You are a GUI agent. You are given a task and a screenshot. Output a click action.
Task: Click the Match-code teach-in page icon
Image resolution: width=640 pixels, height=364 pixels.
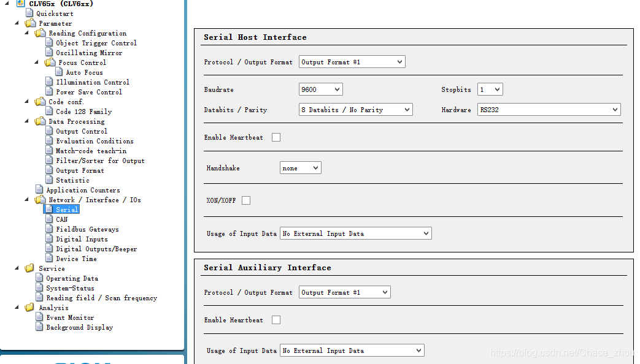[49, 150]
